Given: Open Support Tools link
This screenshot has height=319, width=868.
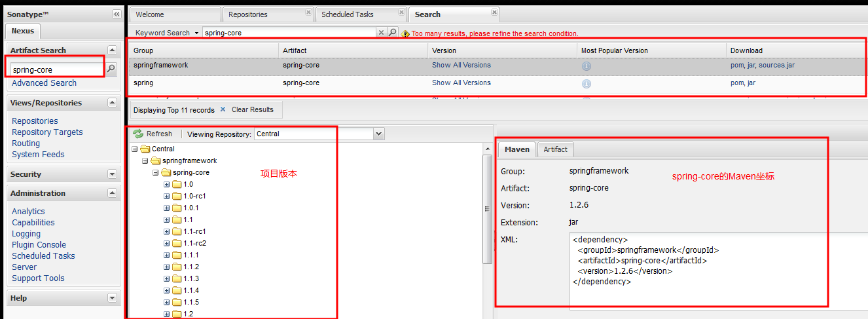Looking at the screenshot, I should [x=38, y=278].
